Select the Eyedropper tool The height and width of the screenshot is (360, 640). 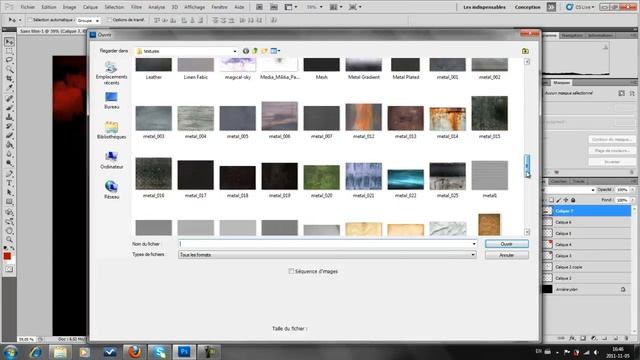[9, 87]
